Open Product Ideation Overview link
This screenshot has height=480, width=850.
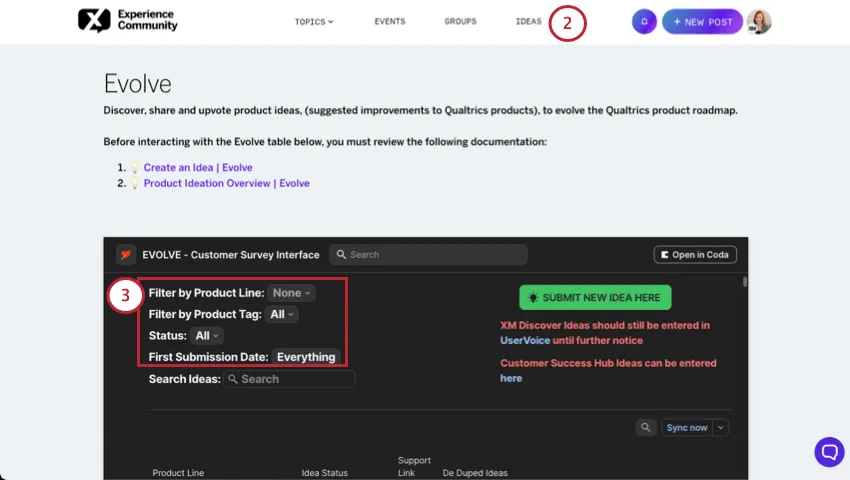[226, 184]
